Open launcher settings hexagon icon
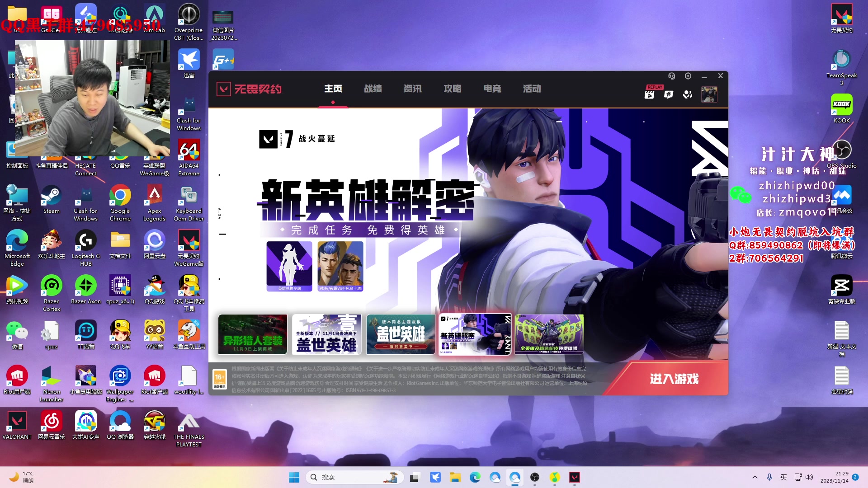 [x=688, y=76]
